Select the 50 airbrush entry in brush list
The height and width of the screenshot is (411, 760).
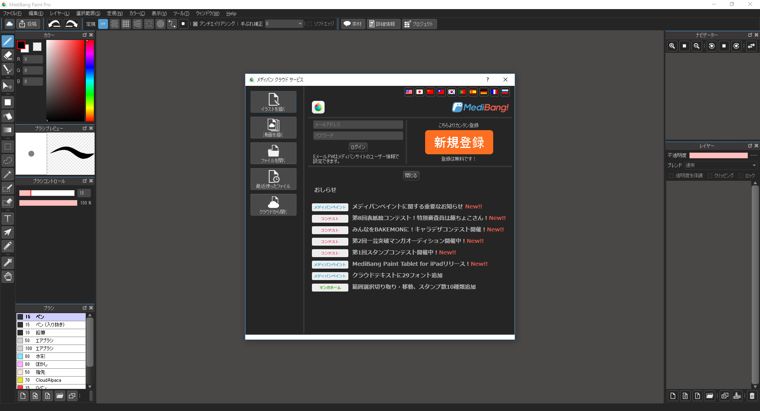(x=51, y=341)
